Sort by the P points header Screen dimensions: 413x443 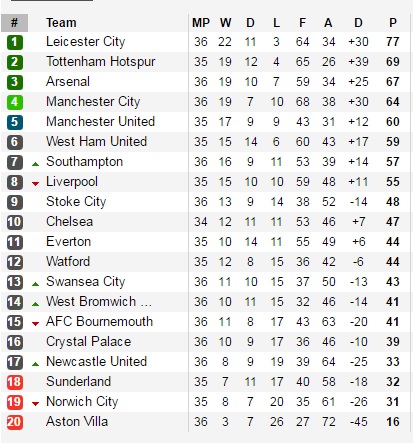[x=393, y=23]
